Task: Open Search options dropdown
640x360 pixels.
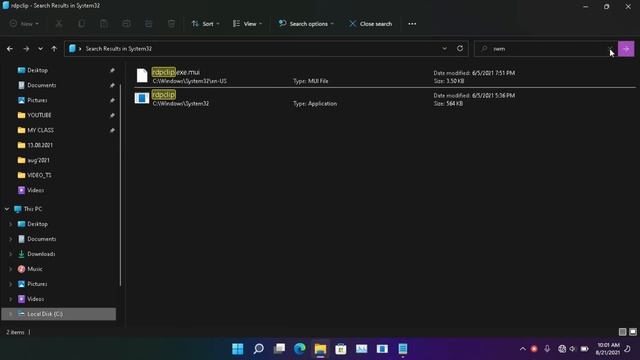Action: pyautogui.click(x=306, y=24)
